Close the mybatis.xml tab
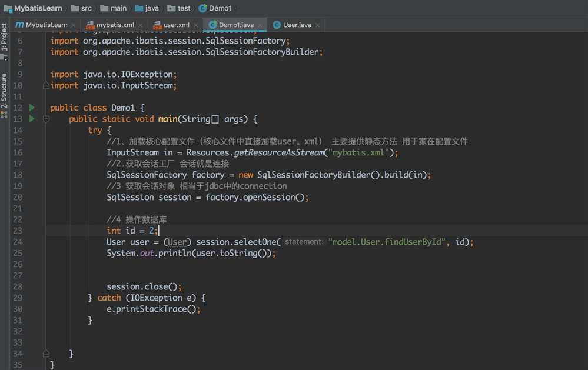This screenshot has width=588, height=370. 140,25
